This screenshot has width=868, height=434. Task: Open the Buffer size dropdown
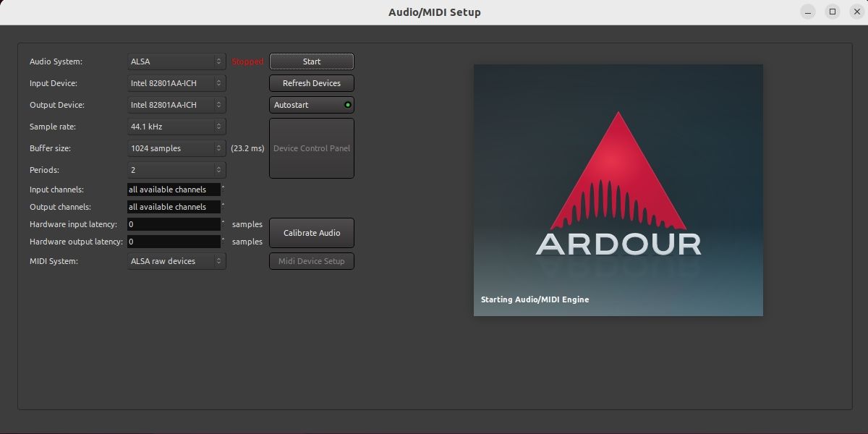[x=176, y=148]
